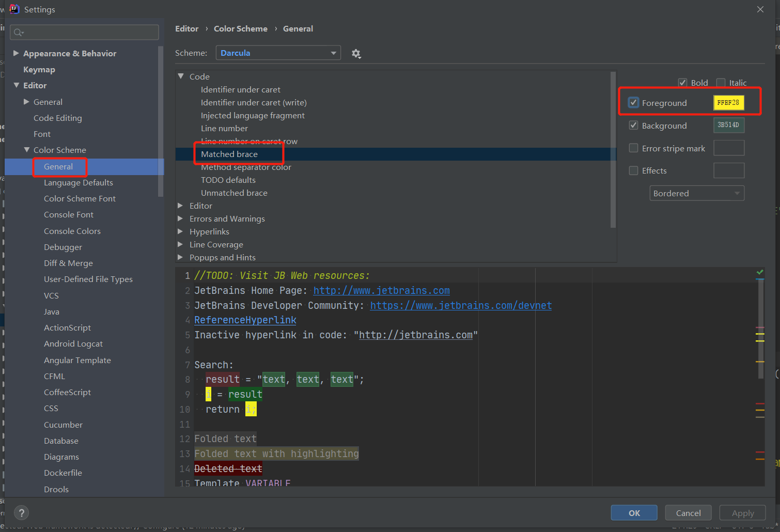
Task: Select the Matched brace item
Action: (229, 154)
